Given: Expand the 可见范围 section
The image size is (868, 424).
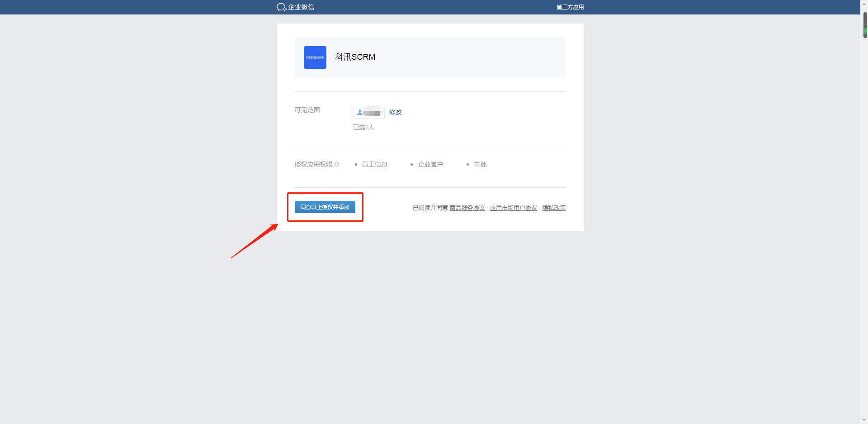Looking at the screenshot, I should [307, 110].
